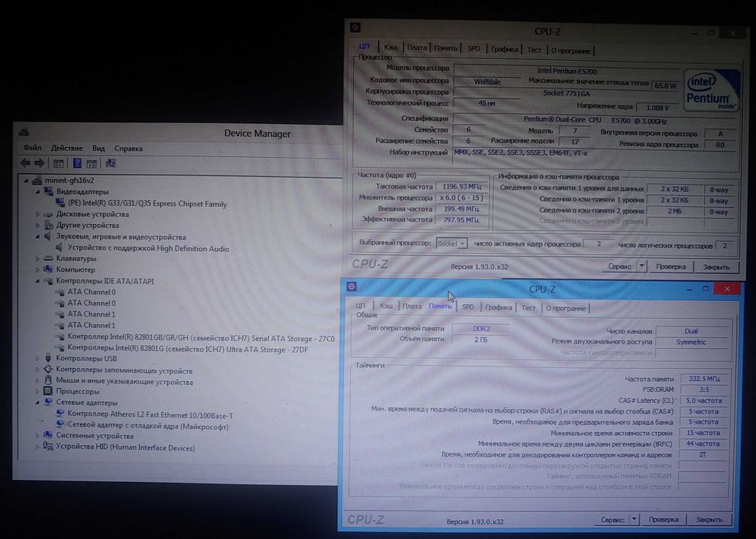Click the computer icon next to minint-gfs16v2

coord(37,180)
